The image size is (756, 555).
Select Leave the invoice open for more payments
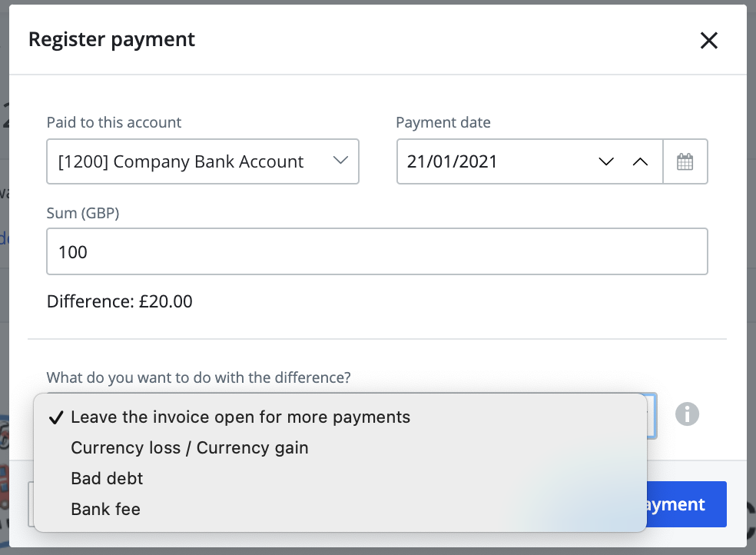(x=240, y=417)
